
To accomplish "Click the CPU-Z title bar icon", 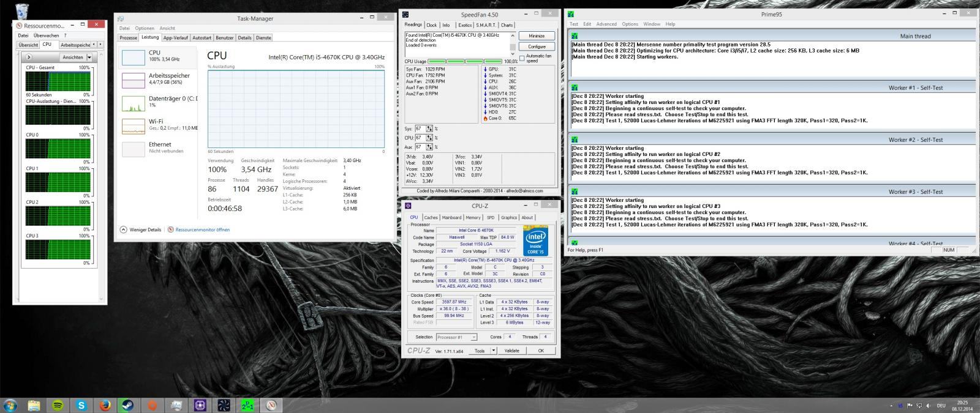I will tap(408, 206).
